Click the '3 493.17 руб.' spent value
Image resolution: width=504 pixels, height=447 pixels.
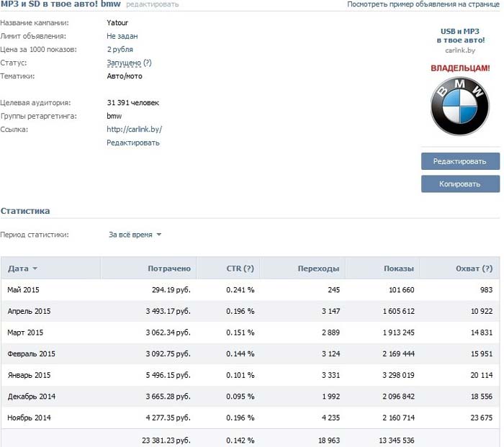click(168, 311)
